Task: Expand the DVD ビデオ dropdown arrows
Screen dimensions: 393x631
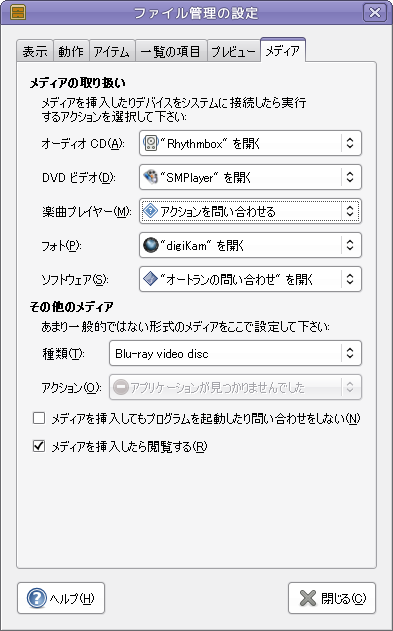Action: 350,177
